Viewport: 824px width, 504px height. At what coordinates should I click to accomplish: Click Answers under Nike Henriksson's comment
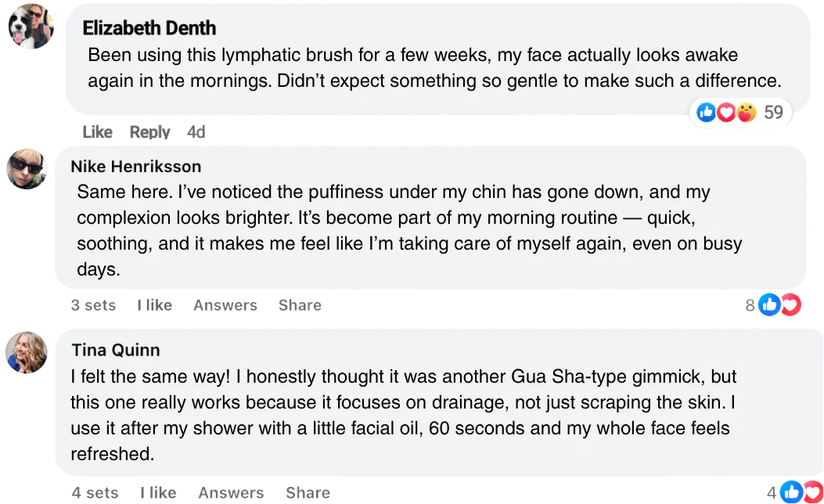point(225,305)
